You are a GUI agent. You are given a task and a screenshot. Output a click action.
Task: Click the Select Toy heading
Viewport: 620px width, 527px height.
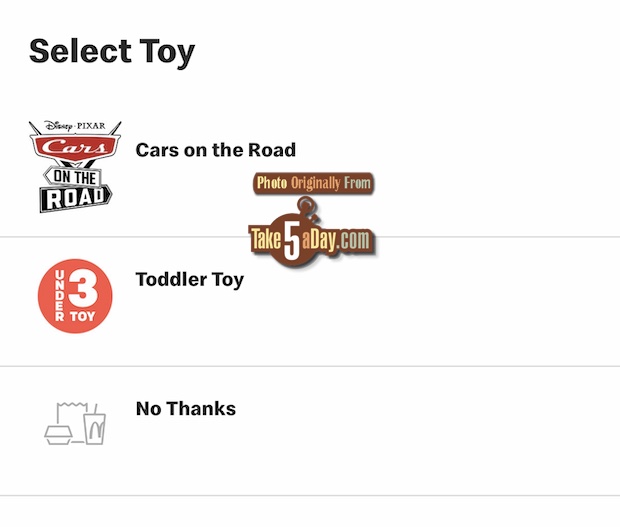[112, 52]
